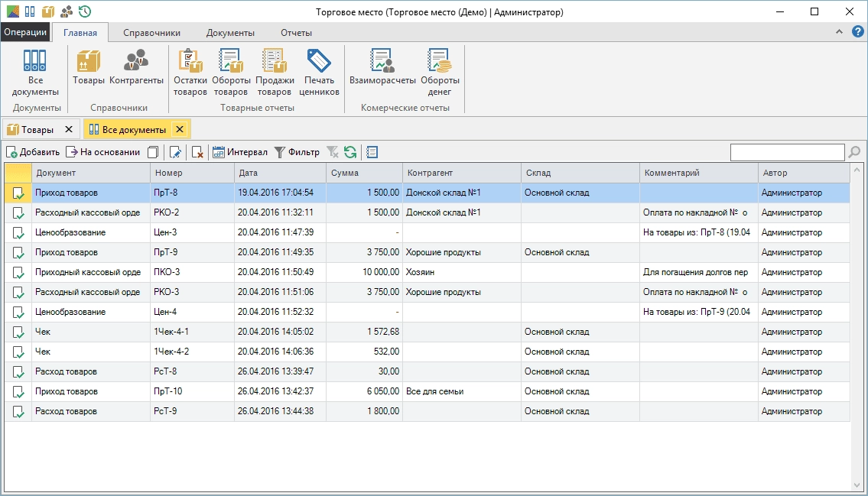Image resolution: width=868 pixels, height=496 pixels.
Task: Open the Остатки товаров report
Action: coord(190,73)
